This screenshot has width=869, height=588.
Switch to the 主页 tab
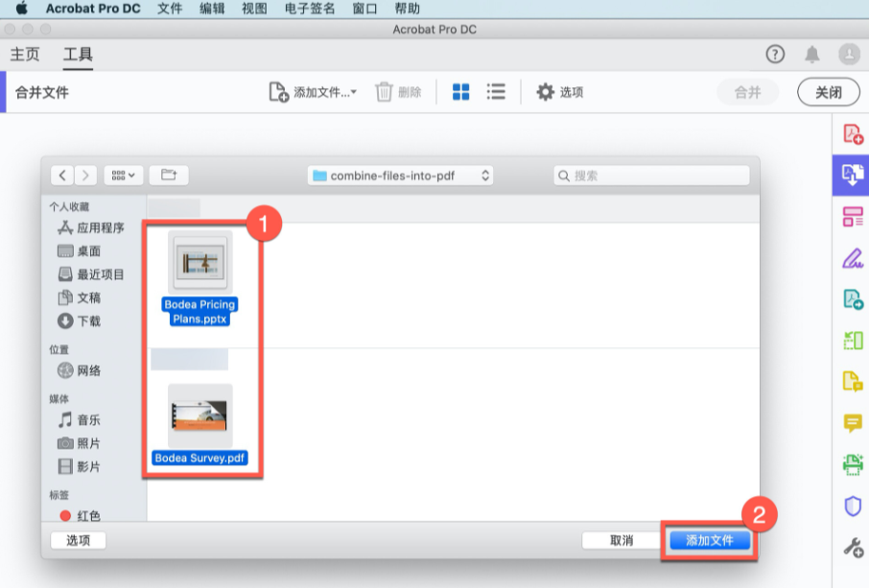25,54
